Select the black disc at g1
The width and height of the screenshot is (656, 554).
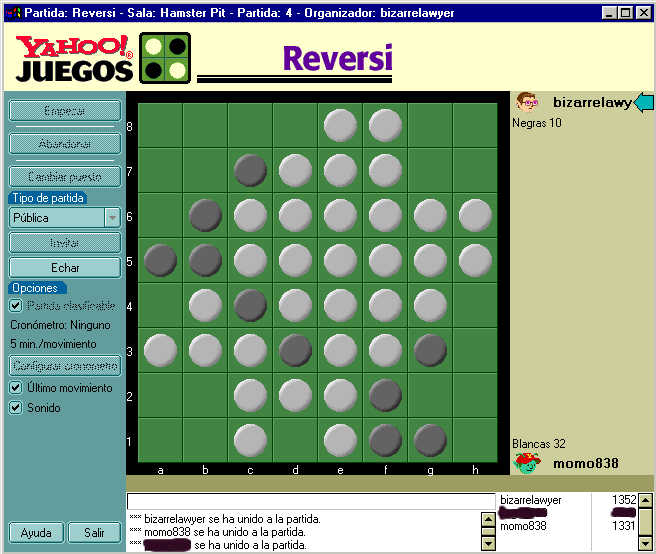click(430, 441)
